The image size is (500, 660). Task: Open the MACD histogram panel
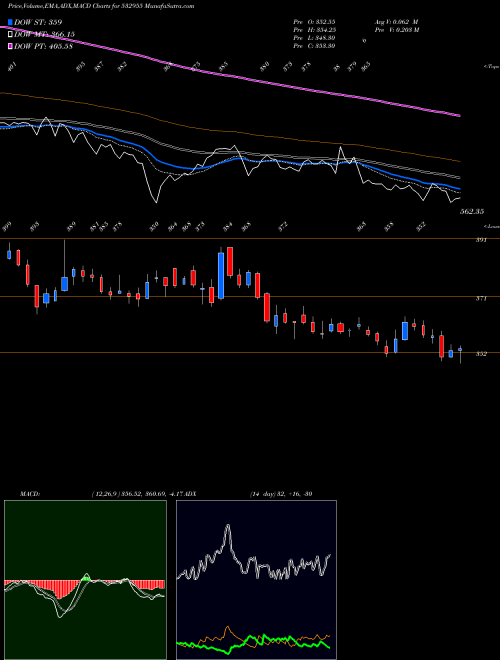(85, 580)
